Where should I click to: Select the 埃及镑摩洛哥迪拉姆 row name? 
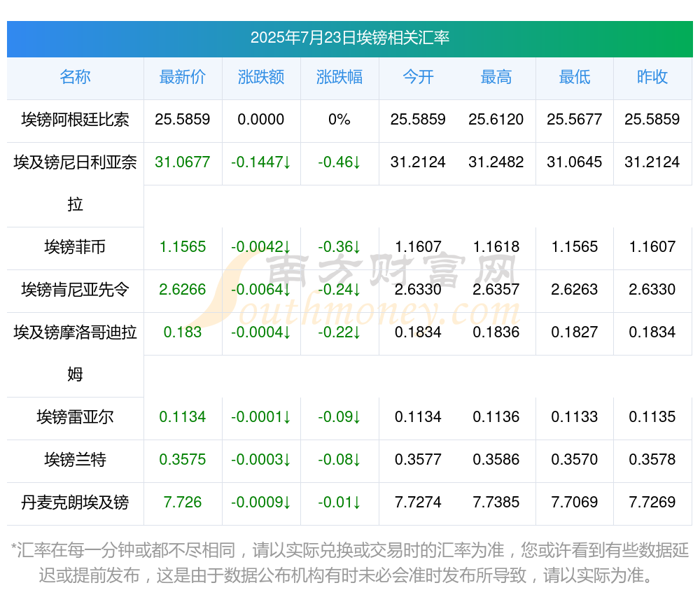[x=75, y=353]
